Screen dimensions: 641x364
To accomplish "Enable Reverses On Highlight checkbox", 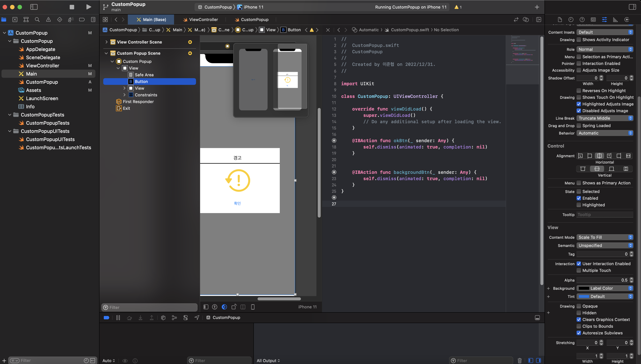I will (x=579, y=90).
